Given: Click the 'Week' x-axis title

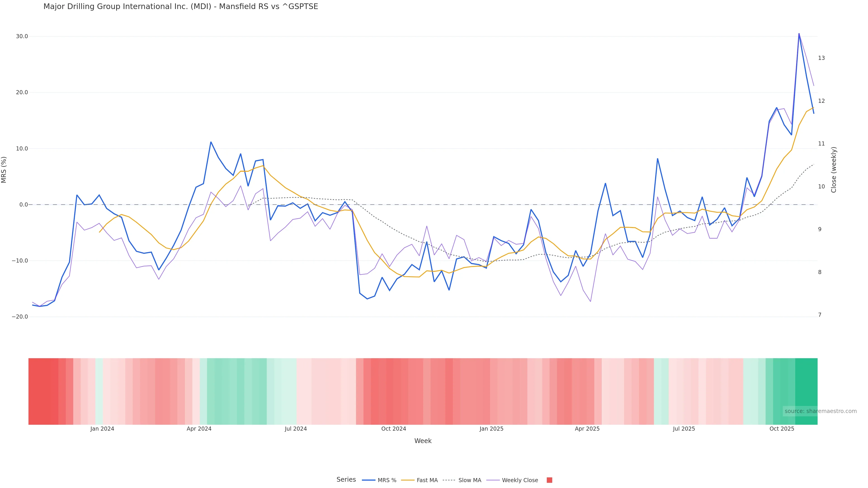Looking at the screenshot, I should tap(422, 441).
